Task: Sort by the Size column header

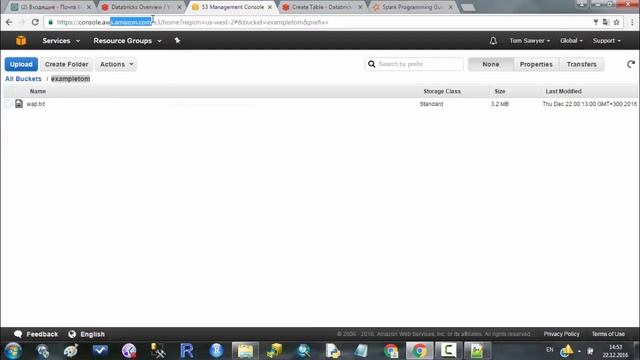Action: coord(500,91)
